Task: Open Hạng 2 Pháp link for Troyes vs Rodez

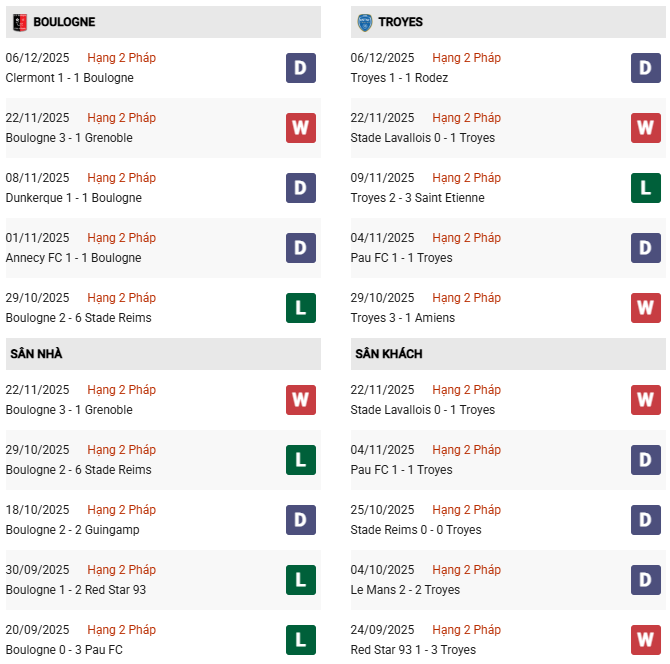Action: click(x=467, y=58)
